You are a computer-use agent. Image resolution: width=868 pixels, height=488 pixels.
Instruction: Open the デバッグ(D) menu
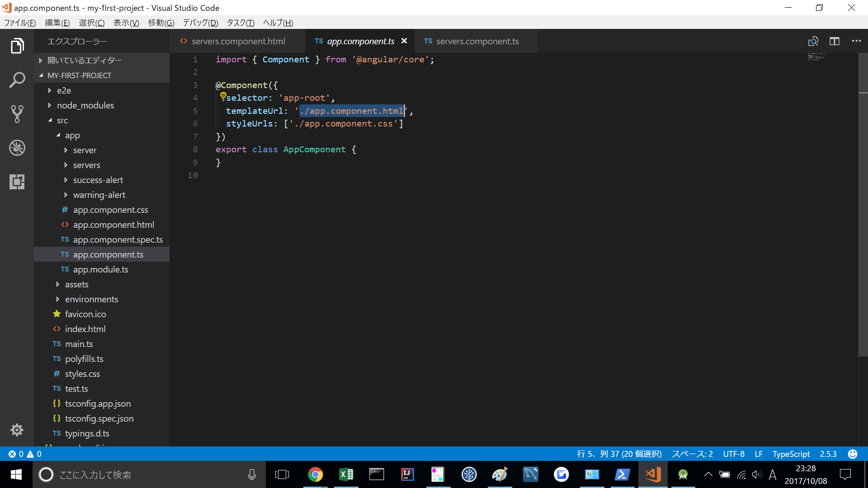(200, 23)
